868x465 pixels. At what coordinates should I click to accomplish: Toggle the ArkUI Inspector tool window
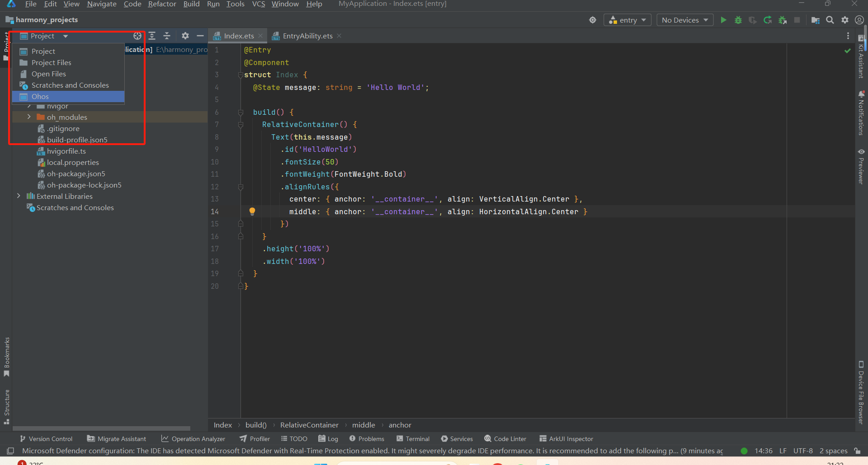click(566, 439)
